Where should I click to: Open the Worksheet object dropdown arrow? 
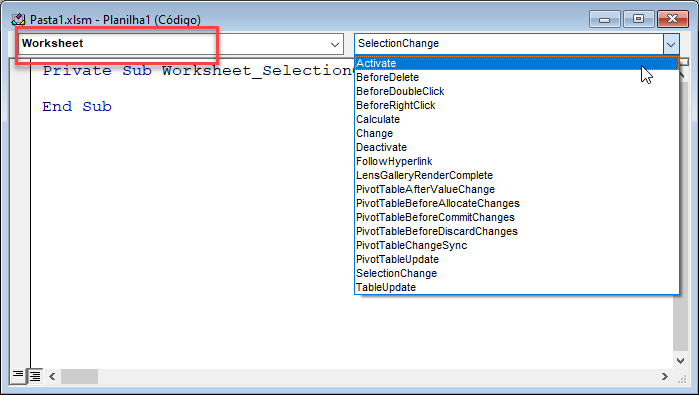tap(335, 44)
